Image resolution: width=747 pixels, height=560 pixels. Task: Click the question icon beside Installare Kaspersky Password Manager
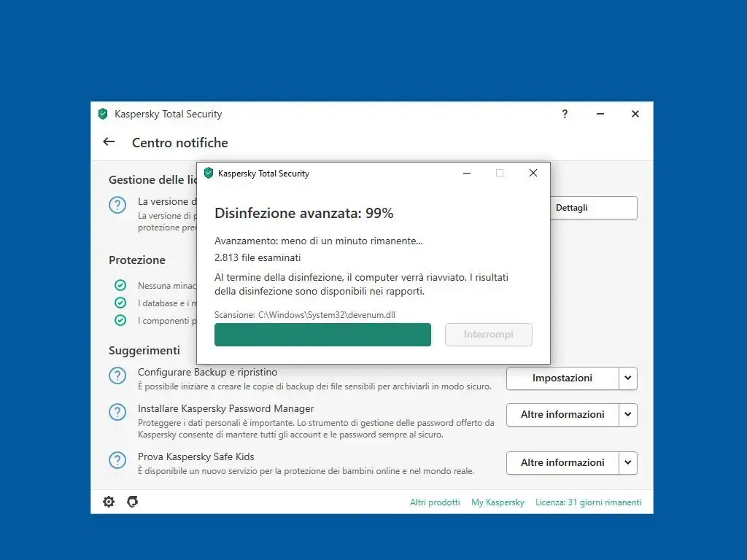pos(117,412)
